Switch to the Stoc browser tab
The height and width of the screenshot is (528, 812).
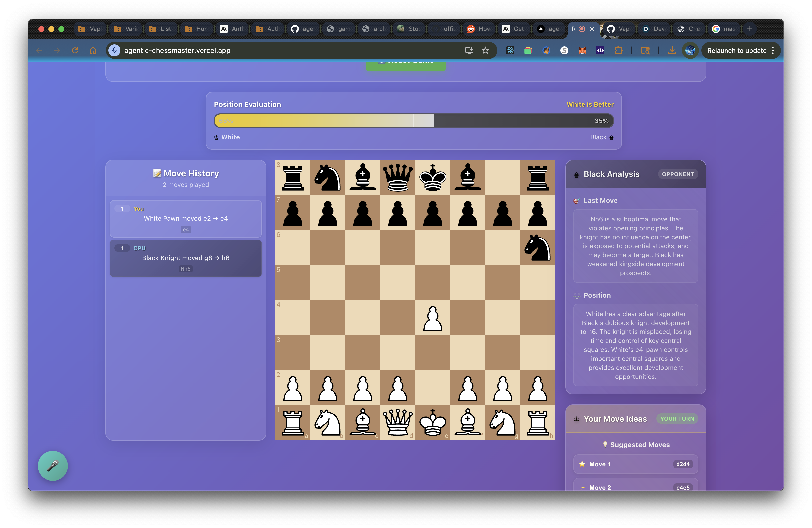pos(409,29)
